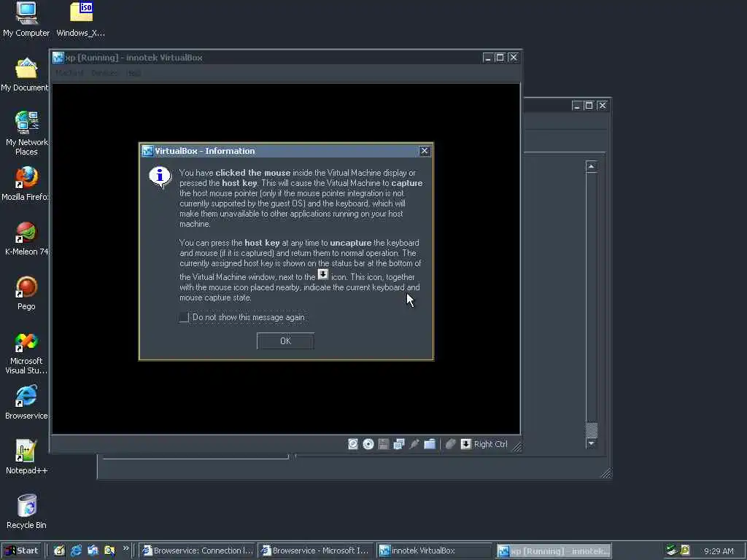The height and width of the screenshot is (560, 747).
Task: Click the mouse capture icon in VM status bar
Action: coord(450,444)
